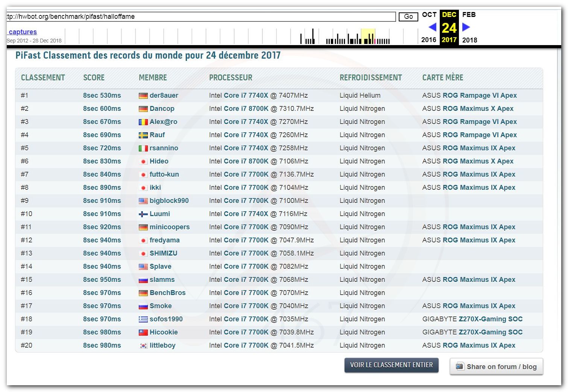Click the Japanese flag beside ikki
The image size is (568, 392).
pyautogui.click(x=143, y=188)
